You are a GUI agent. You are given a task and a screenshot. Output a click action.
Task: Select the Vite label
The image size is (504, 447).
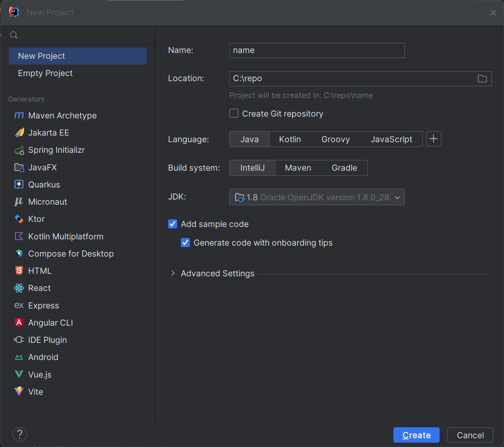coord(36,392)
